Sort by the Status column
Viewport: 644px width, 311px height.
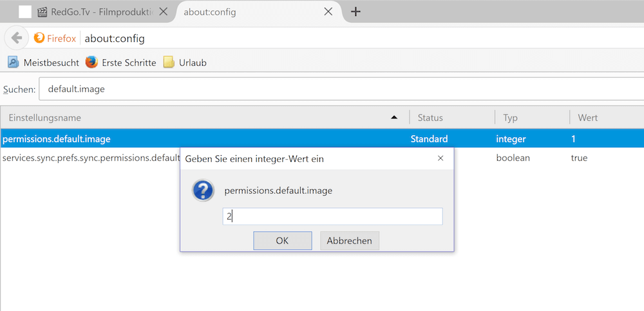[x=451, y=118]
